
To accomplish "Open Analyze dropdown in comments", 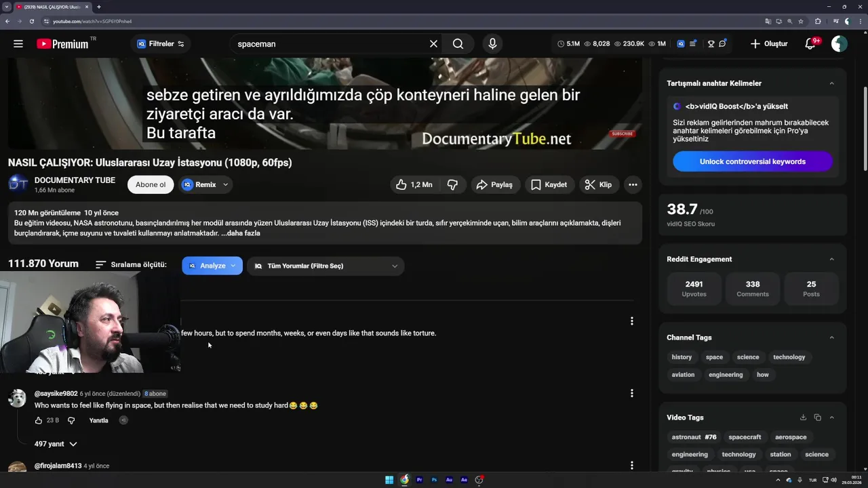I will point(212,266).
